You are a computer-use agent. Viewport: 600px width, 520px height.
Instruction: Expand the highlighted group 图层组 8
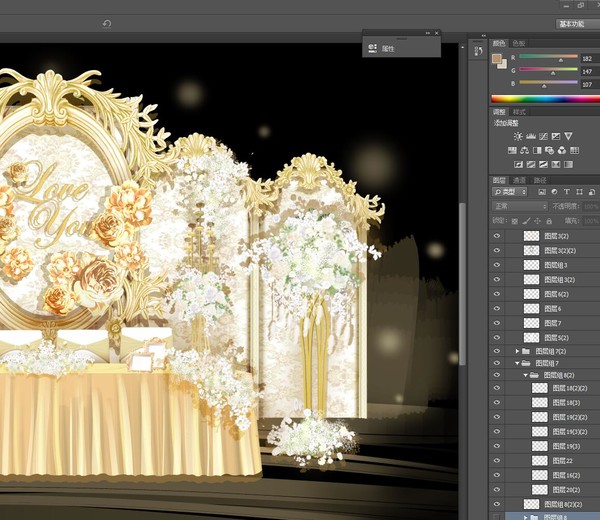(x=526, y=517)
